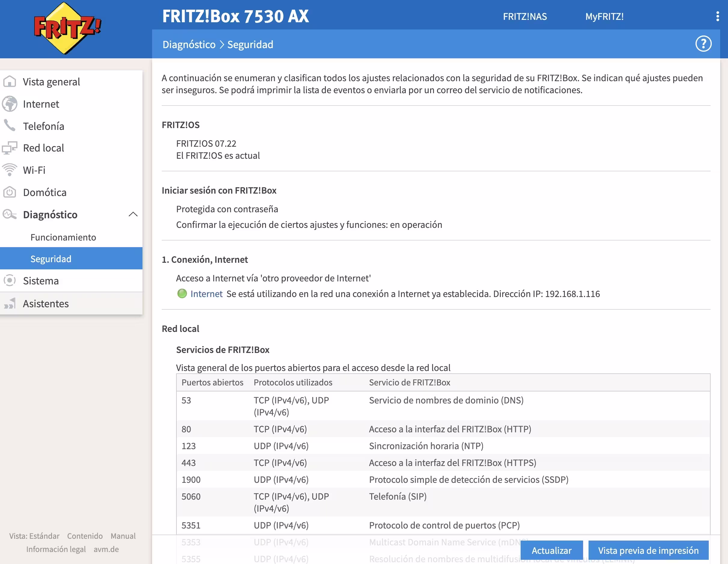Image resolution: width=728 pixels, height=564 pixels.
Task: Follow the Internet connection link
Action: tap(206, 294)
